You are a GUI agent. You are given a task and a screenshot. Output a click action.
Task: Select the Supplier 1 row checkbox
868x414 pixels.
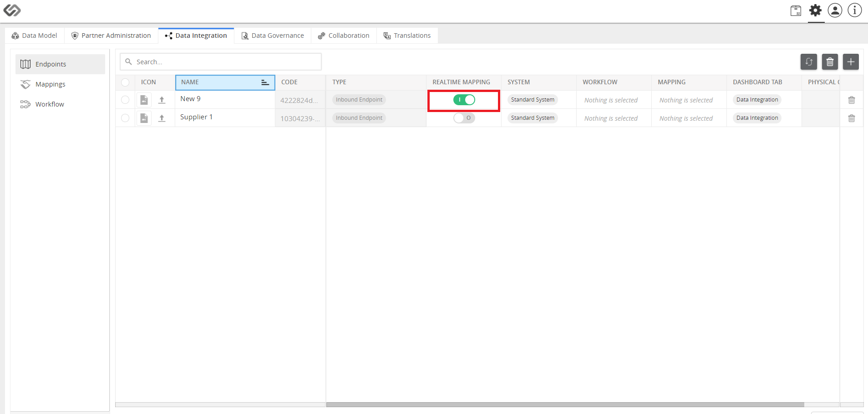125,118
